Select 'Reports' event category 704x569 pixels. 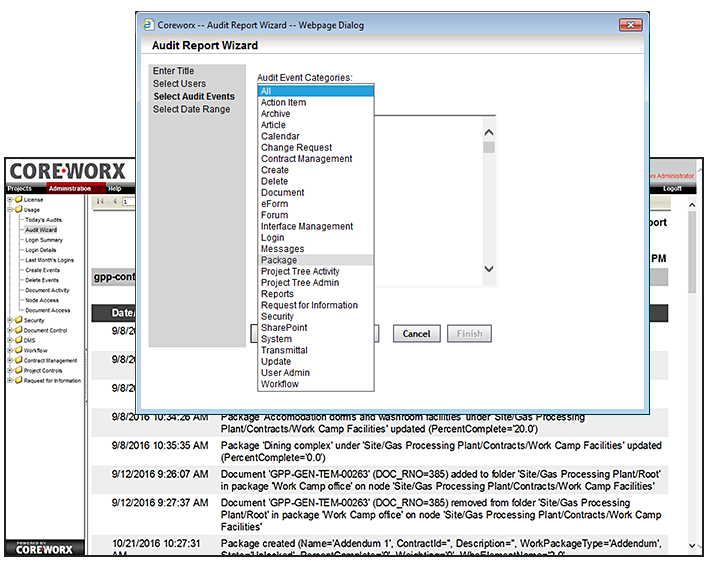coord(315,294)
